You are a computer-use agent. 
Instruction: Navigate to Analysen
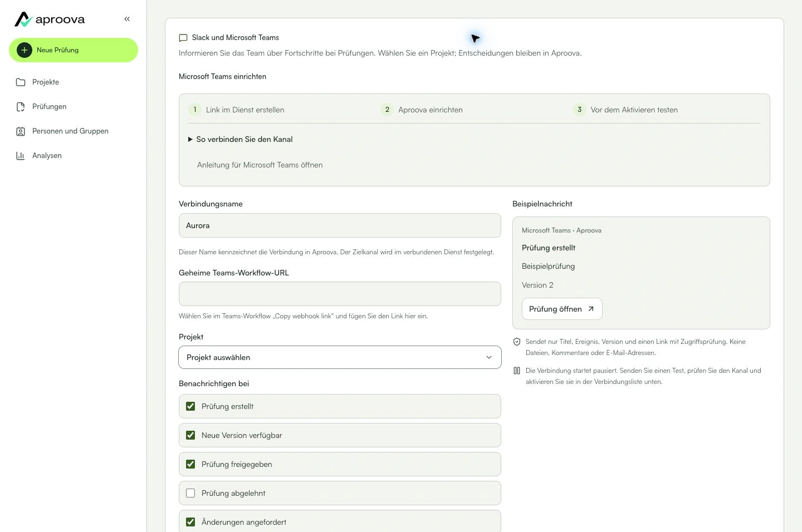(74, 156)
